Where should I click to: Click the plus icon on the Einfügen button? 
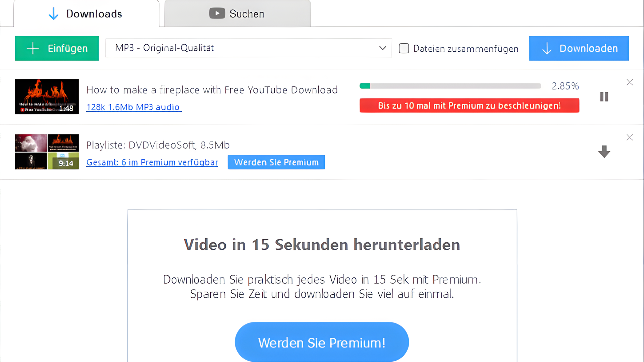pos(33,48)
